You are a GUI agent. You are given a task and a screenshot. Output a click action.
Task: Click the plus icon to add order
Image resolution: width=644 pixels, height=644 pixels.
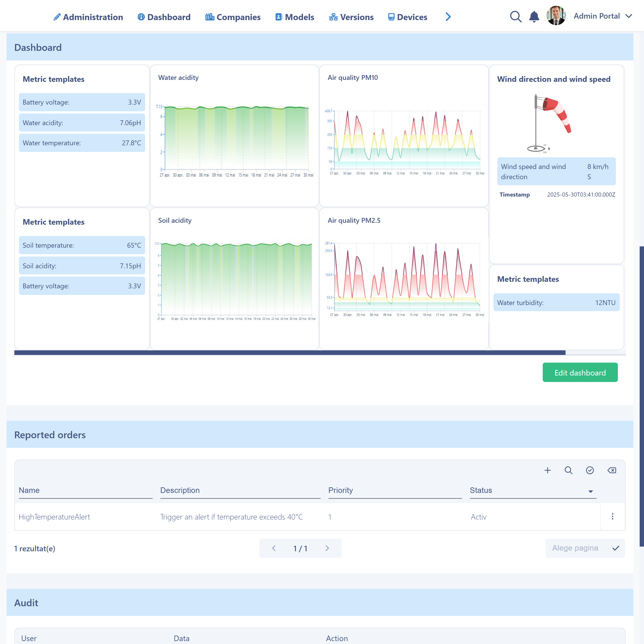coord(547,470)
